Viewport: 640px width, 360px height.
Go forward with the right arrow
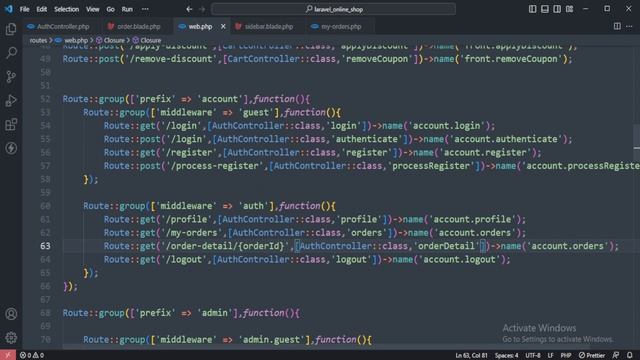point(202,9)
